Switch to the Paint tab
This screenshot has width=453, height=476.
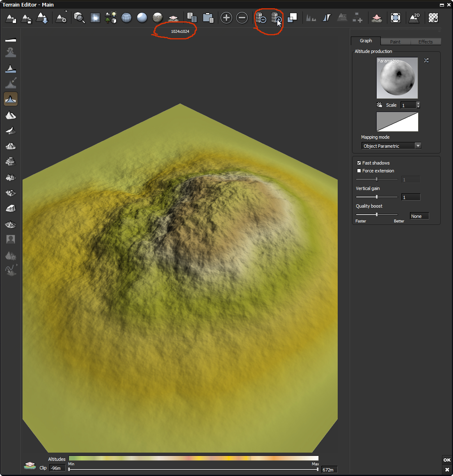pos(395,42)
